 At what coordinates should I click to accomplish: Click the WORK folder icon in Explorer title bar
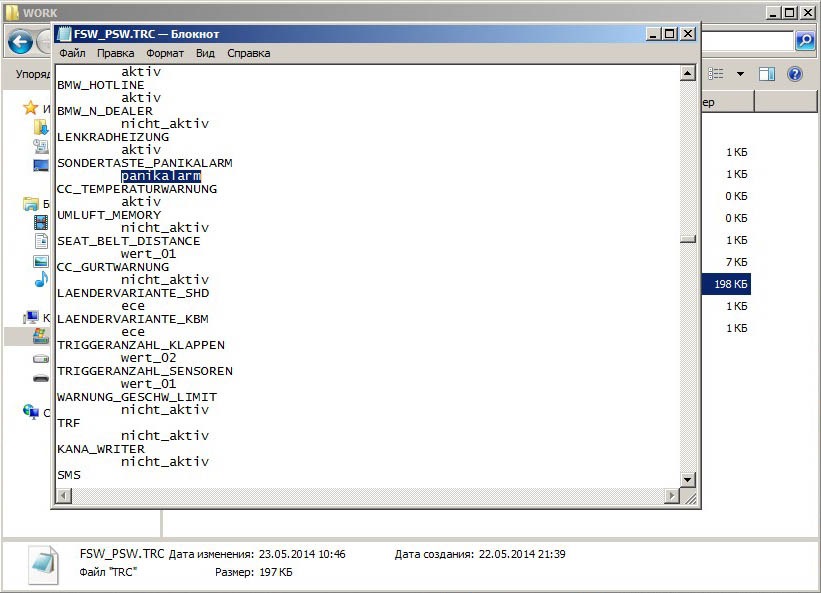click(x=12, y=12)
